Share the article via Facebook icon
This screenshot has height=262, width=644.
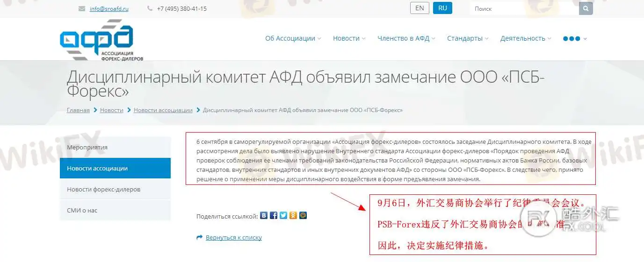point(274,216)
